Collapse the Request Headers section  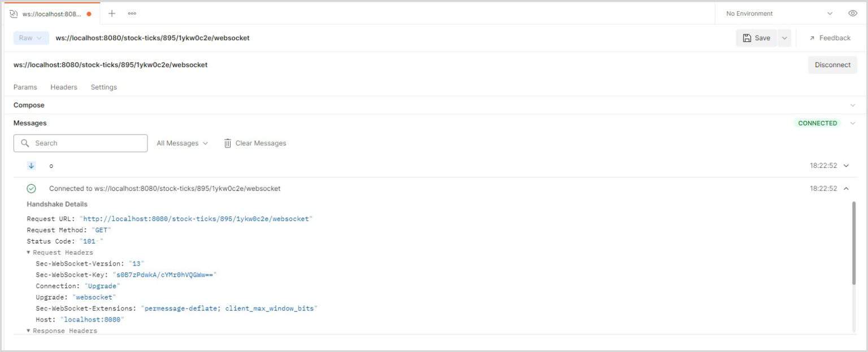pyautogui.click(x=29, y=253)
